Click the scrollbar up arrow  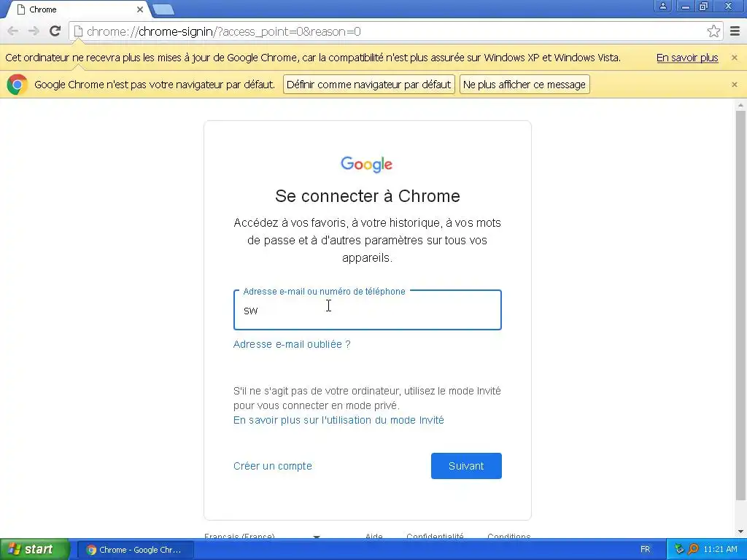click(740, 105)
